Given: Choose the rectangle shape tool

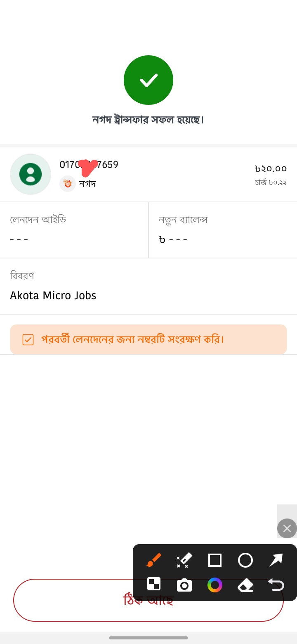Looking at the screenshot, I should pos(215,560).
